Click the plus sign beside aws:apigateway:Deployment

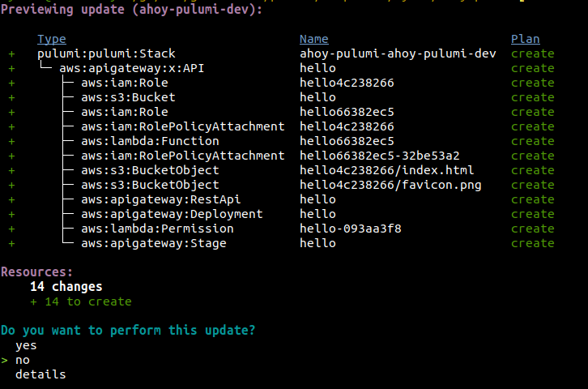point(11,215)
